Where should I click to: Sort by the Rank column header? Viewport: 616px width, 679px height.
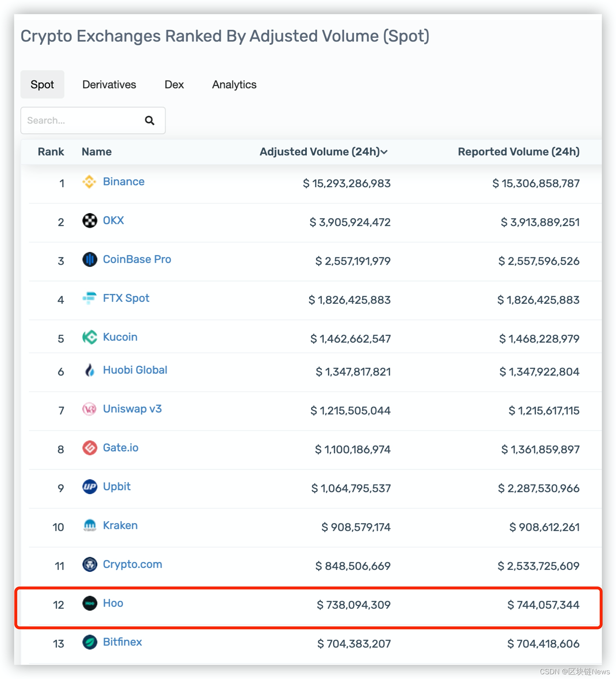coord(51,152)
